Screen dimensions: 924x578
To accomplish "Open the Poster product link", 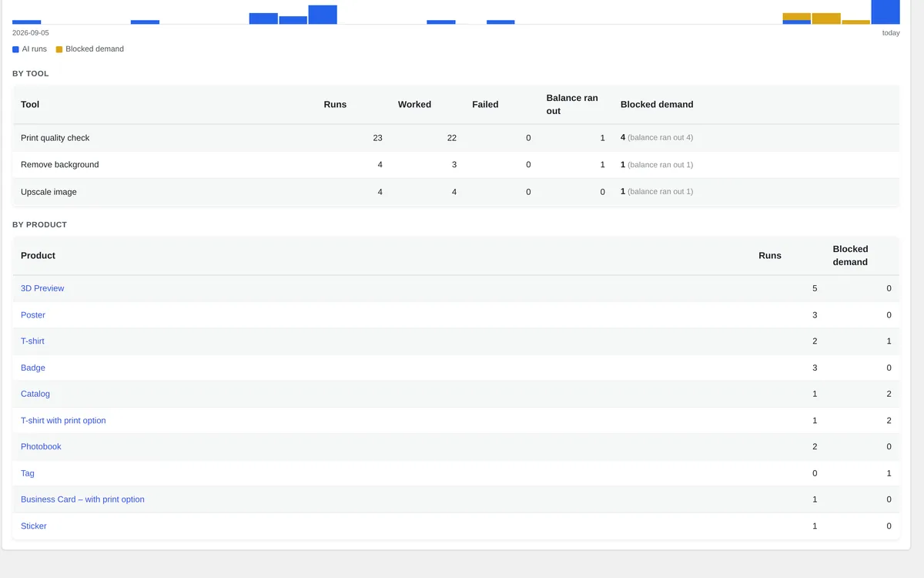I will [33, 314].
